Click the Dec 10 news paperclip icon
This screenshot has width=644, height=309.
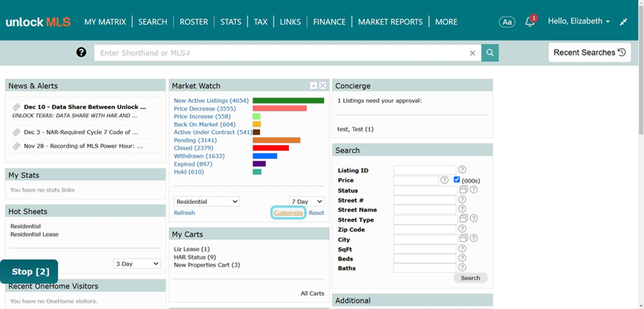click(16, 107)
